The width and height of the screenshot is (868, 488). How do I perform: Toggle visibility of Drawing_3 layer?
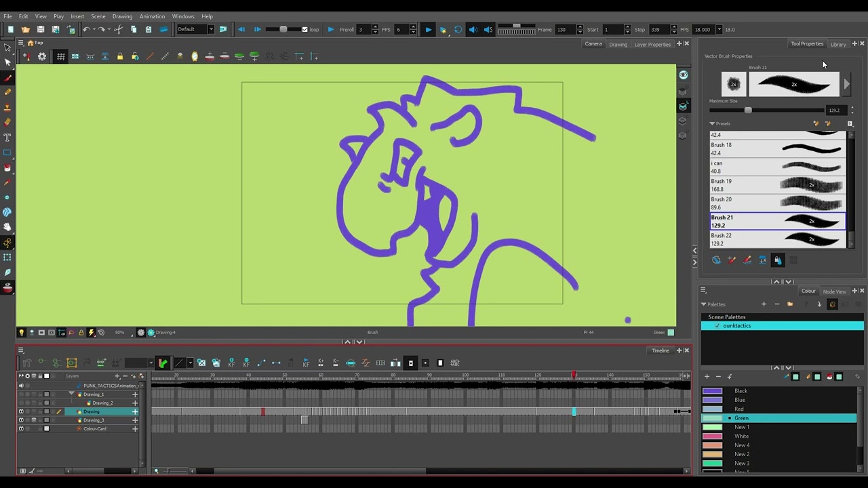pyautogui.click(x=21, y=420)
